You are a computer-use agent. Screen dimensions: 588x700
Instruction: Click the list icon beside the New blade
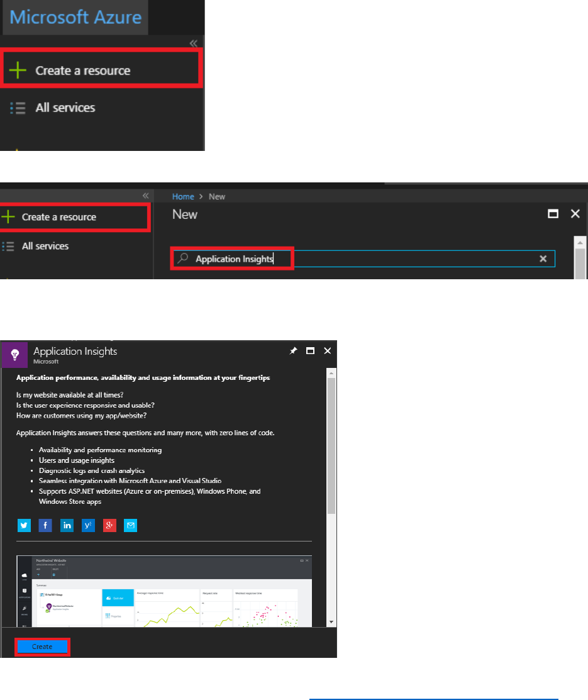pyautogui.click(x=8, y=246)
